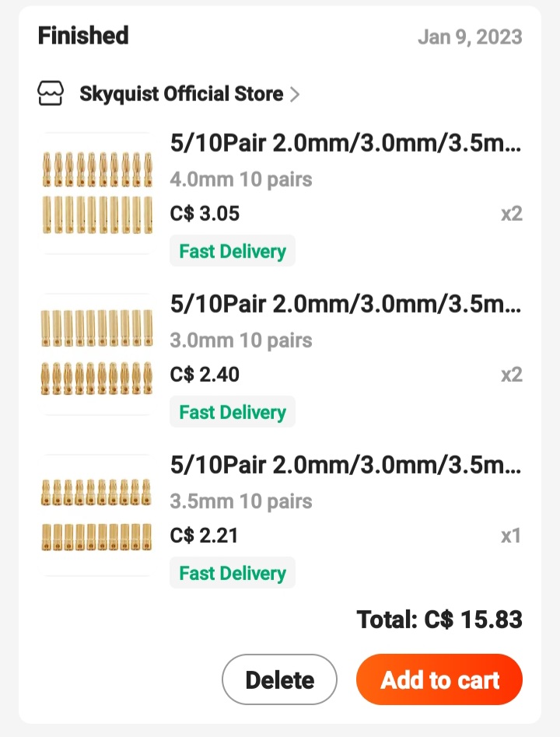Tap the orange Add to cart button

pyautogui.click(x=439, y=680)
